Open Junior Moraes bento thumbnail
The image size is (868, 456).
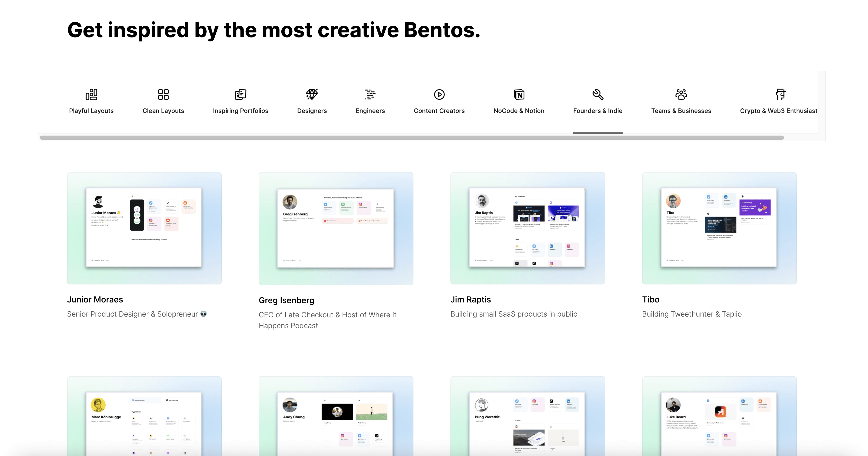click(x=144, y=228)
